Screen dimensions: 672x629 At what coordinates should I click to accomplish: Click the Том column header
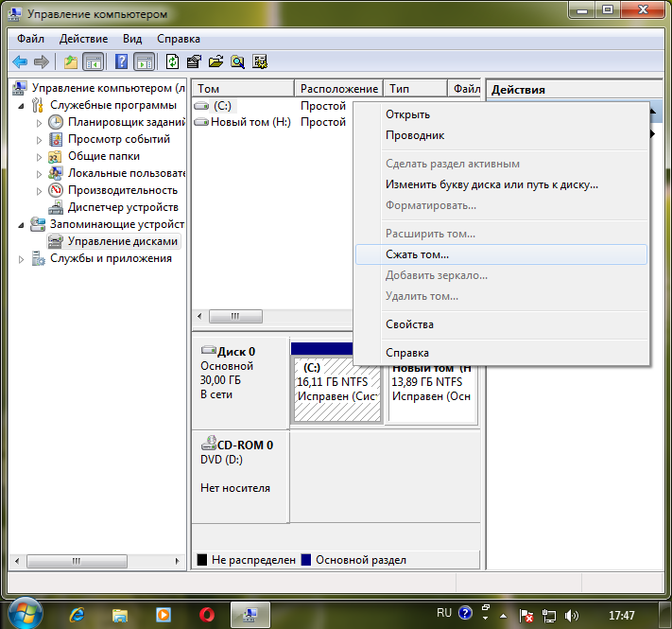243,89
